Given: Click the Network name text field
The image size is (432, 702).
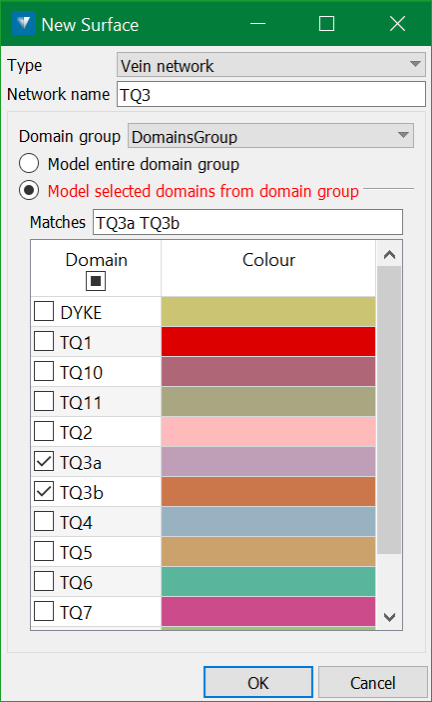Looking at the screenshot, I should (x=271, y=94).
